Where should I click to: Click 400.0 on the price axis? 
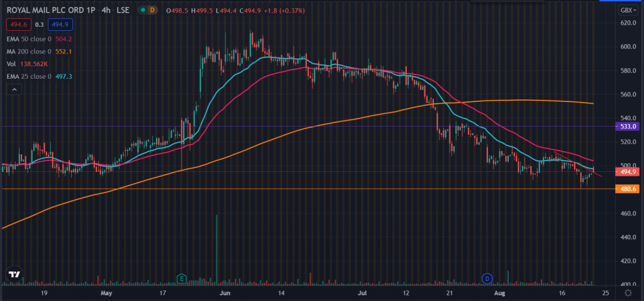pos(628,285)
